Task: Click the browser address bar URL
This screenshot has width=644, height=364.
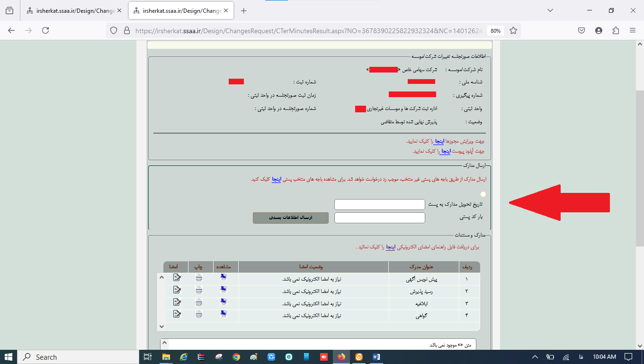Action: click(x=309, y=30)
